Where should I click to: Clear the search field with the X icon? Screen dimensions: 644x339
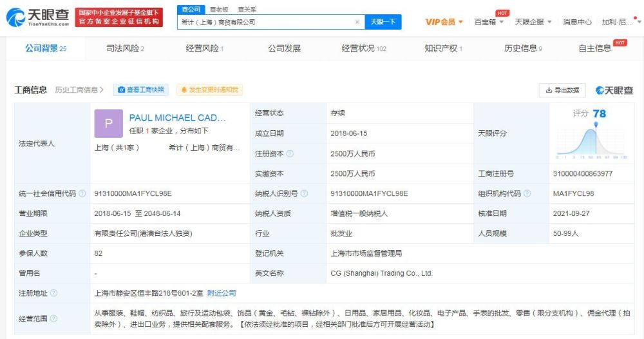coord(357,22)
